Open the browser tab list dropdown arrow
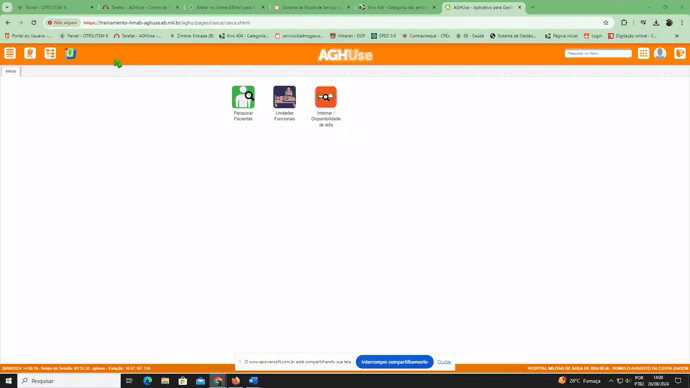Screen dimensions: 690x388 click(x=7, y=7)
